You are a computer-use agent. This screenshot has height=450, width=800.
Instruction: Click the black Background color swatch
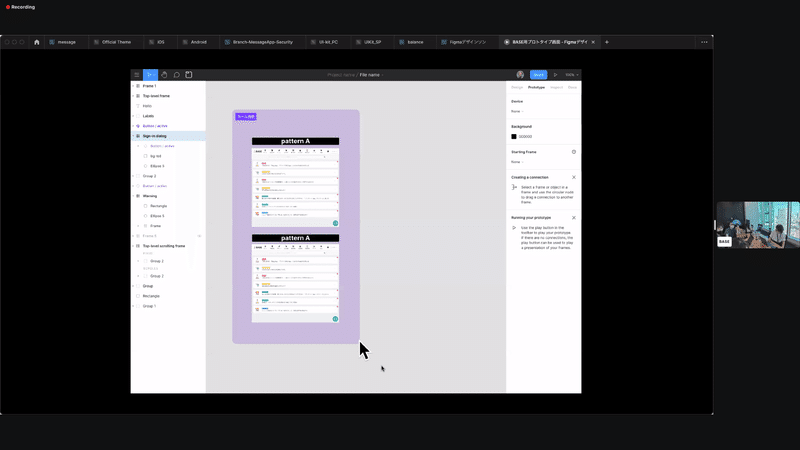(514, 137)
